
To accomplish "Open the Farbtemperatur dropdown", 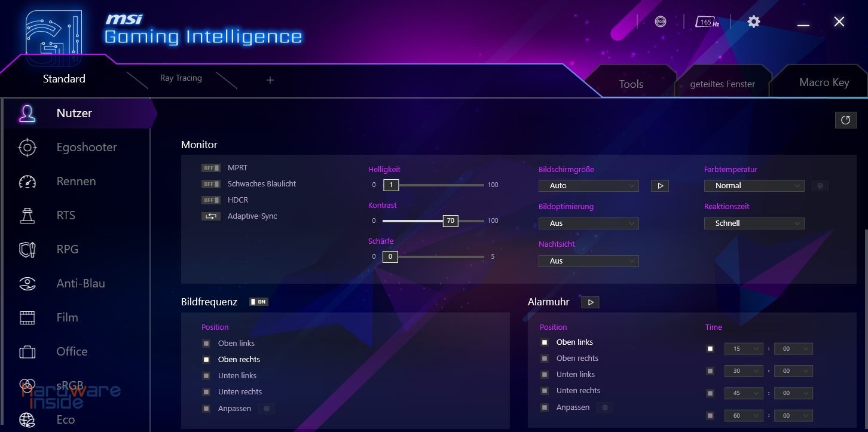I will (x=754, y=186).
